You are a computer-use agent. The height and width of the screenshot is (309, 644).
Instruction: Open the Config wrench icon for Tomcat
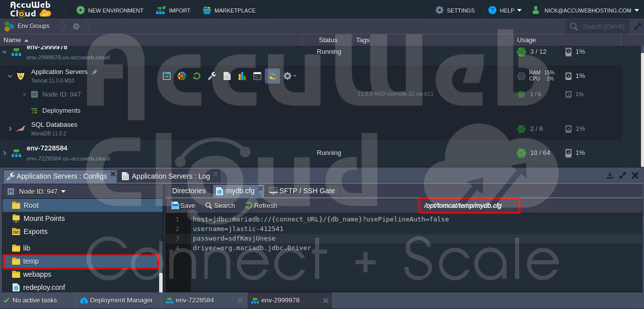pyautogui.click(x=212, y=76)
